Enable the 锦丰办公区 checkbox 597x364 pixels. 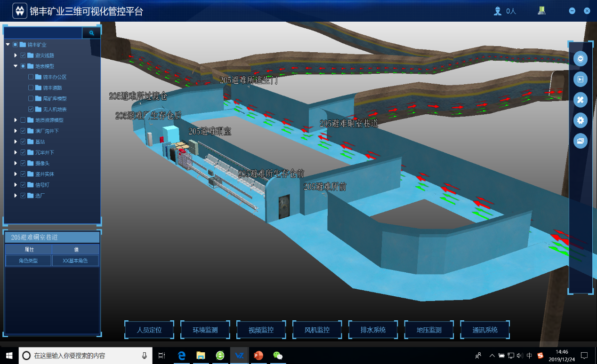point(31,77)
